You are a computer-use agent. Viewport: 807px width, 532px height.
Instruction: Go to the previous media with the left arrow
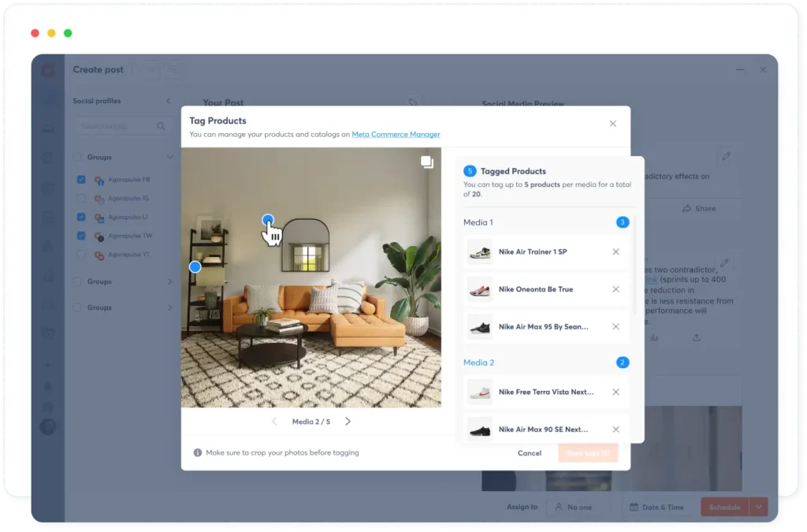pos(274,422)
